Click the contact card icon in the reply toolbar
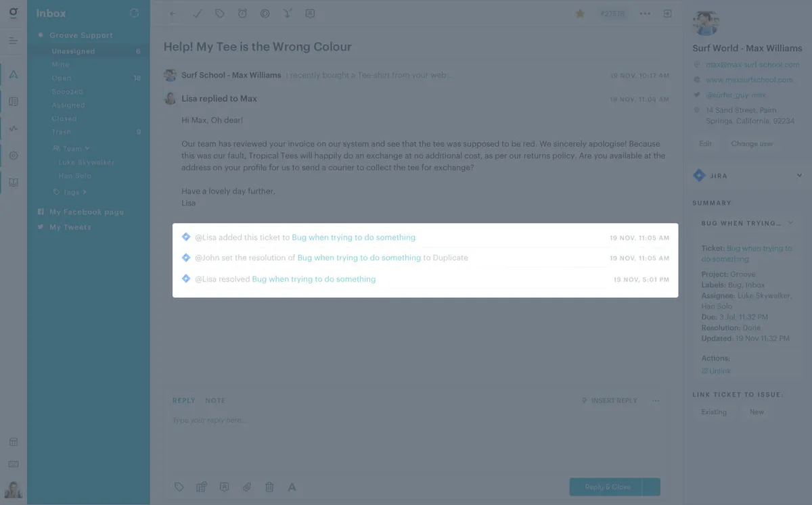Viewport: 812px width, 505px height. pos(224,487)
